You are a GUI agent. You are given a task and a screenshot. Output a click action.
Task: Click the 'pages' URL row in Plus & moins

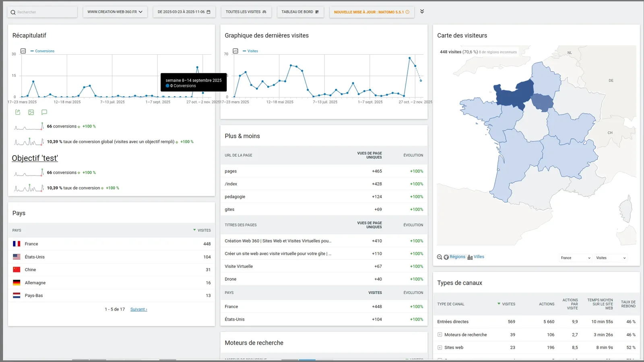point(324,171)
